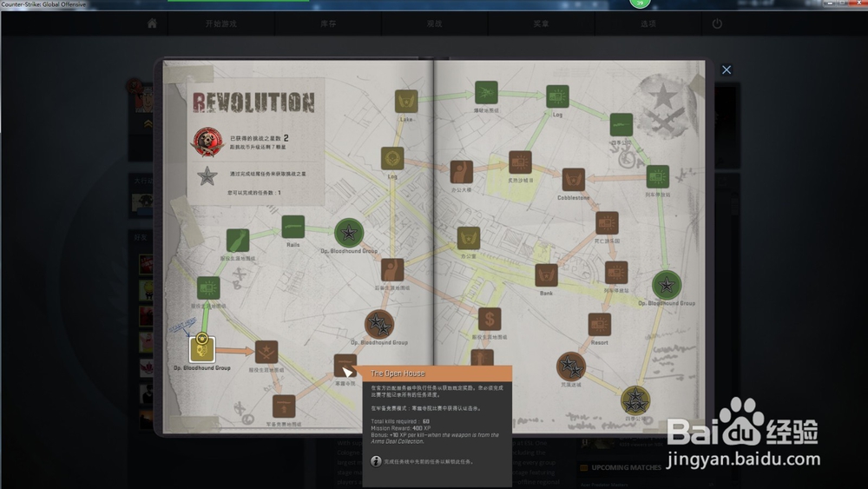Click the 已获得的挑战之星数 2 text

point(259,138)
